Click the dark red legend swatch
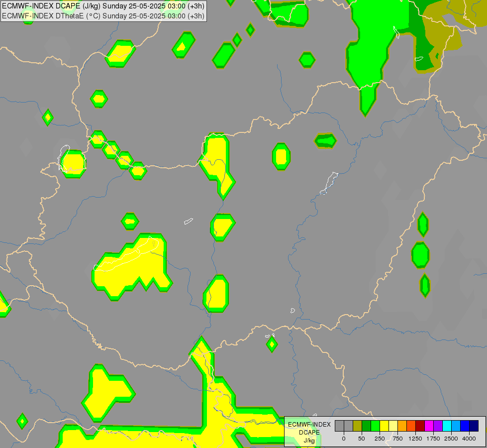This screenshot has height=448, width=487. point(420,426)
